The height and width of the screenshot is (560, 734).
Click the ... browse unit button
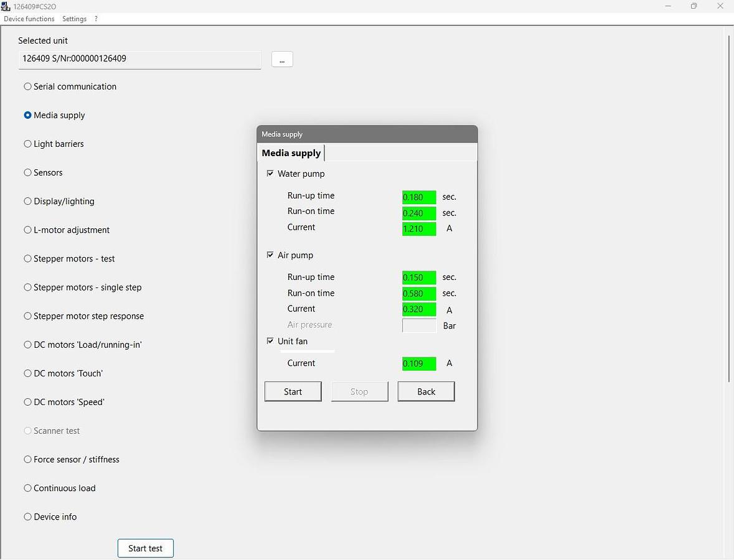pos(282,59)
